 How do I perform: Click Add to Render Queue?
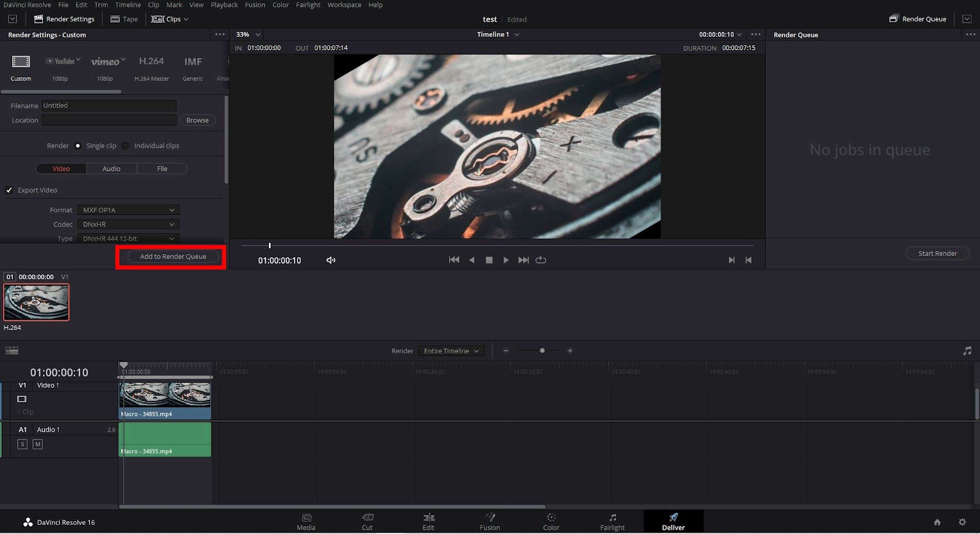[173, 257]
